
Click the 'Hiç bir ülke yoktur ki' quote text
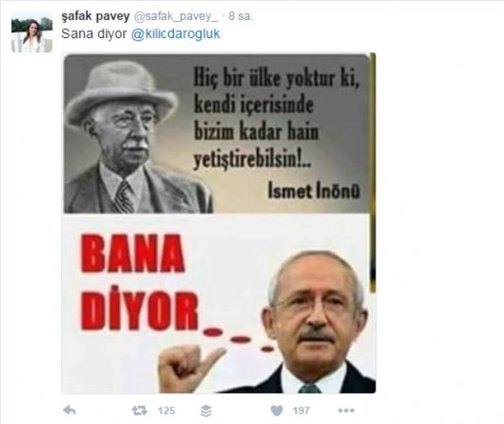(276, 79)
